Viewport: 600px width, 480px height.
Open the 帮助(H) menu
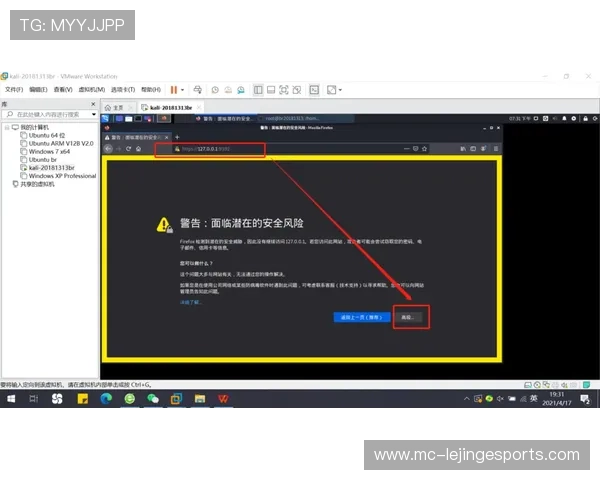pyautogui.click(x=151, y=90)
